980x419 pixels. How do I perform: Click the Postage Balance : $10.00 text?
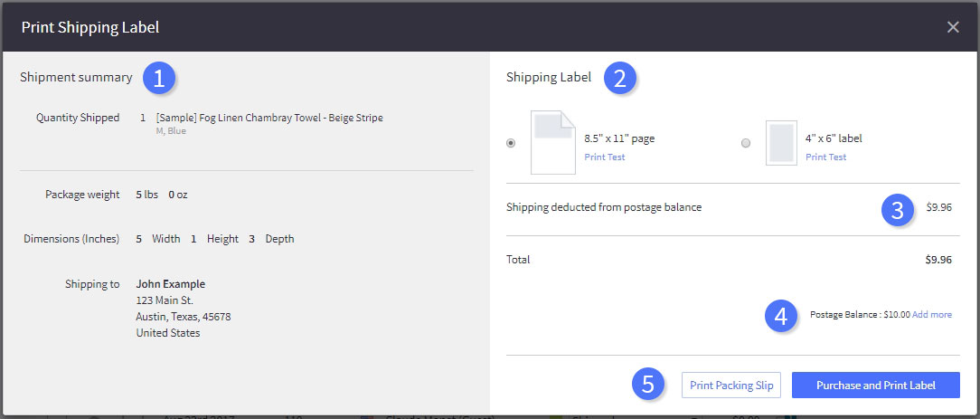(860, 315)
